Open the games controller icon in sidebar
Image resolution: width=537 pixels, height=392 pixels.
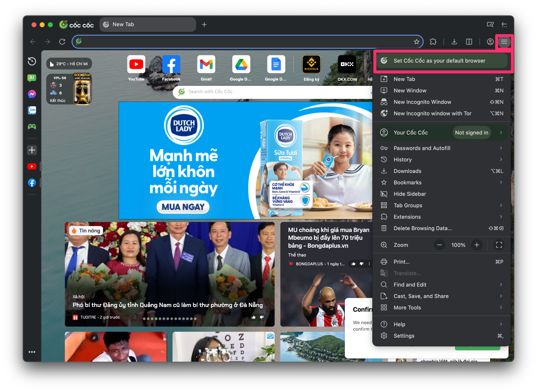tap(32, 127)
